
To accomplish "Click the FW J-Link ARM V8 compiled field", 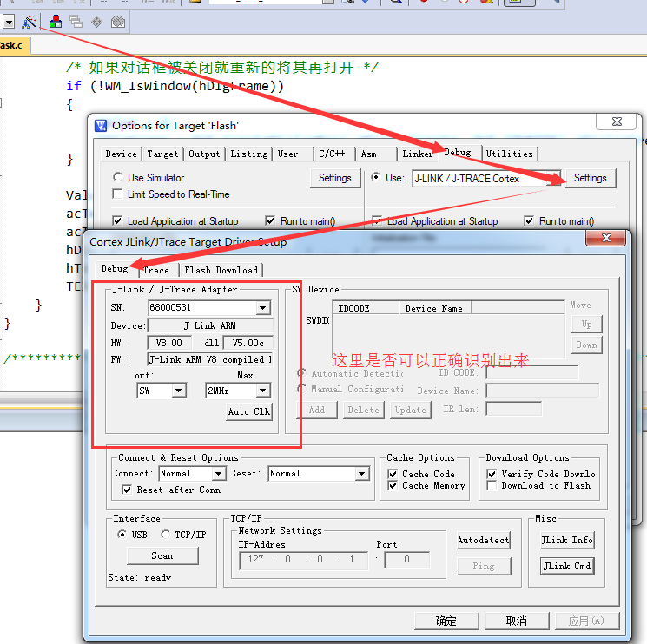I will [210, 359].
